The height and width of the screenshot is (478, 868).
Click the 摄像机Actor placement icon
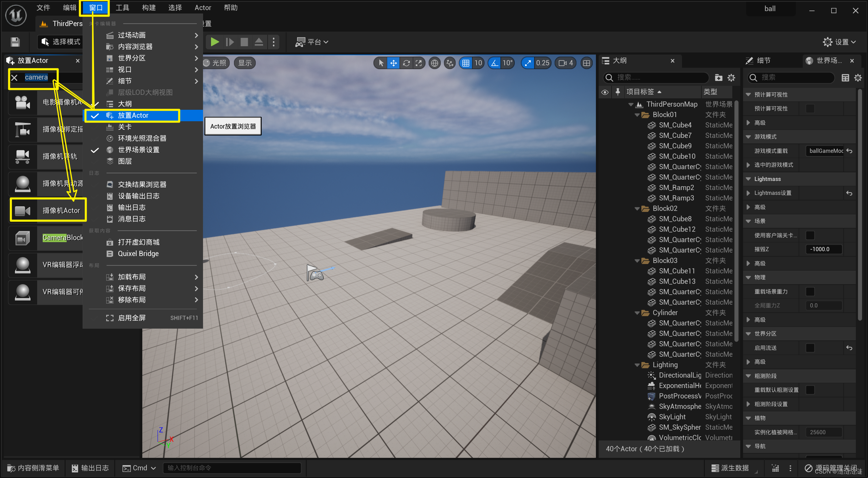22,210
